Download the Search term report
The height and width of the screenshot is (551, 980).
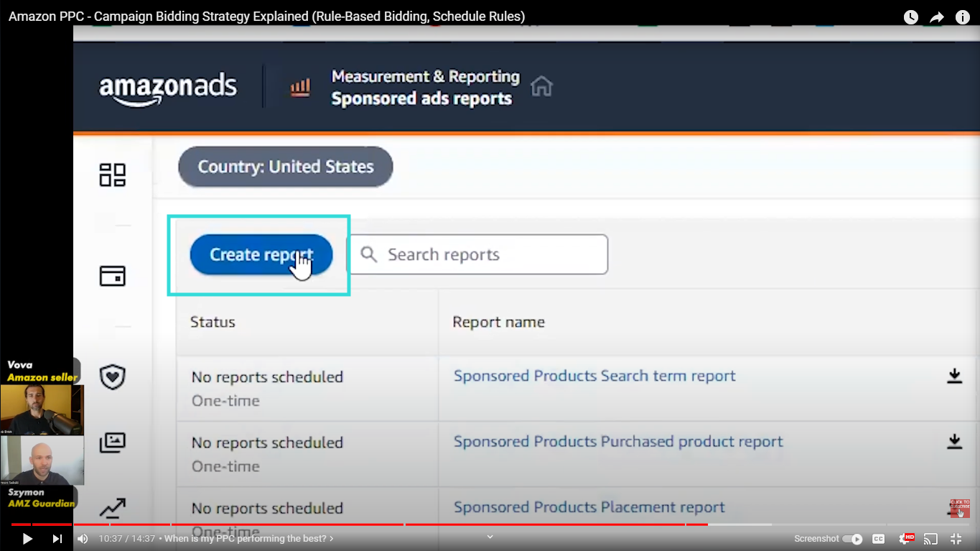[x=954, y=376]
